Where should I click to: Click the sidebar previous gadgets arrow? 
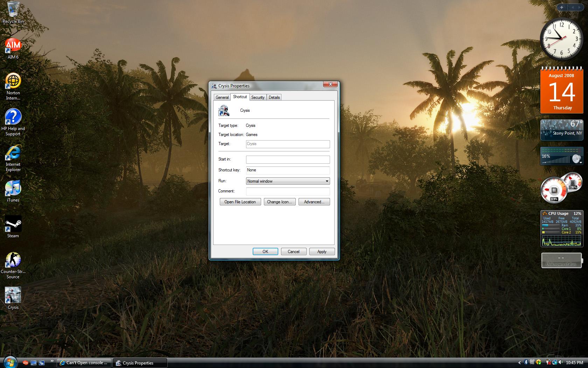573,7
